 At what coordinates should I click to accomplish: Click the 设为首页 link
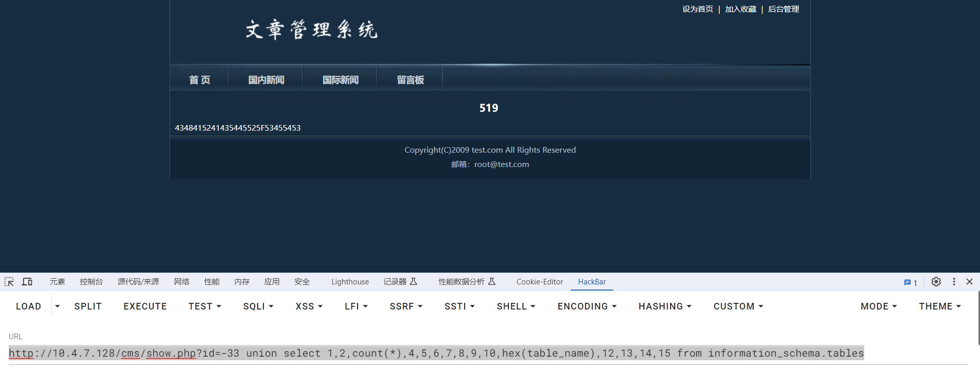(697, 9)
